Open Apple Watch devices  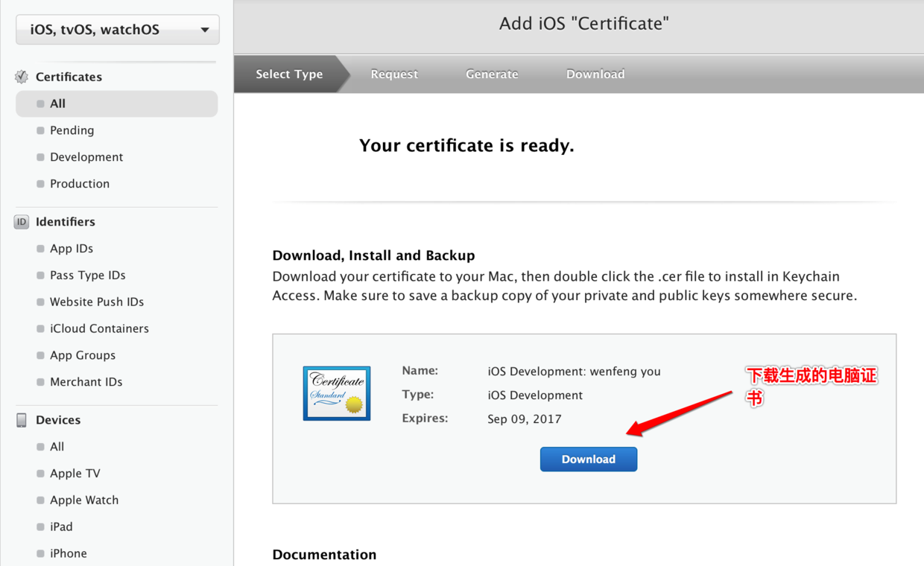[x=84, y=500]
